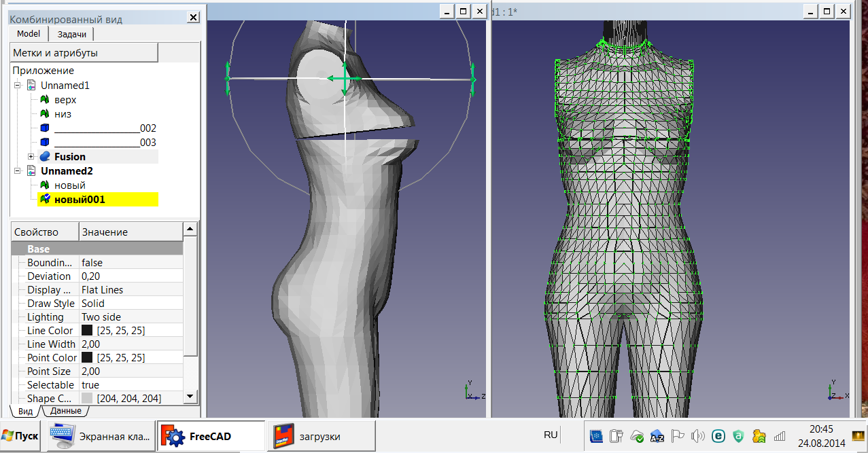Click the Свойство column header
The width and height of the screenshot is (868, 453).
coord(45,232)
